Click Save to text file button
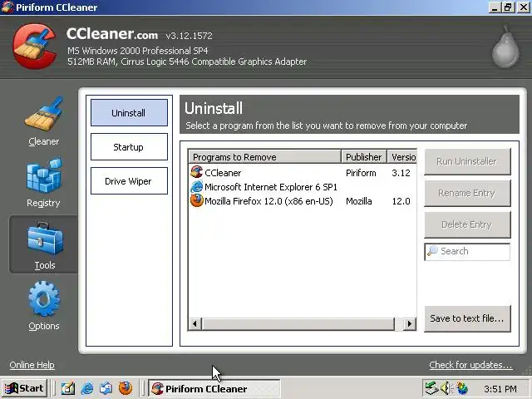Viewport: 532px width, 399px height. (x=467, y=318)
